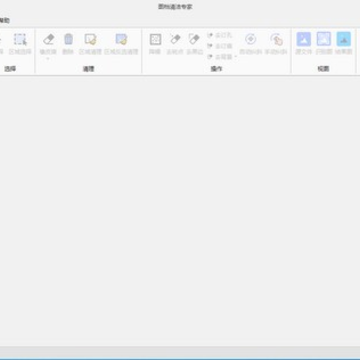Activate the inverse region clean-up tool (区域反选清理)
The width and height of the screenshot is (360, 360).
(x=121, y=44)
